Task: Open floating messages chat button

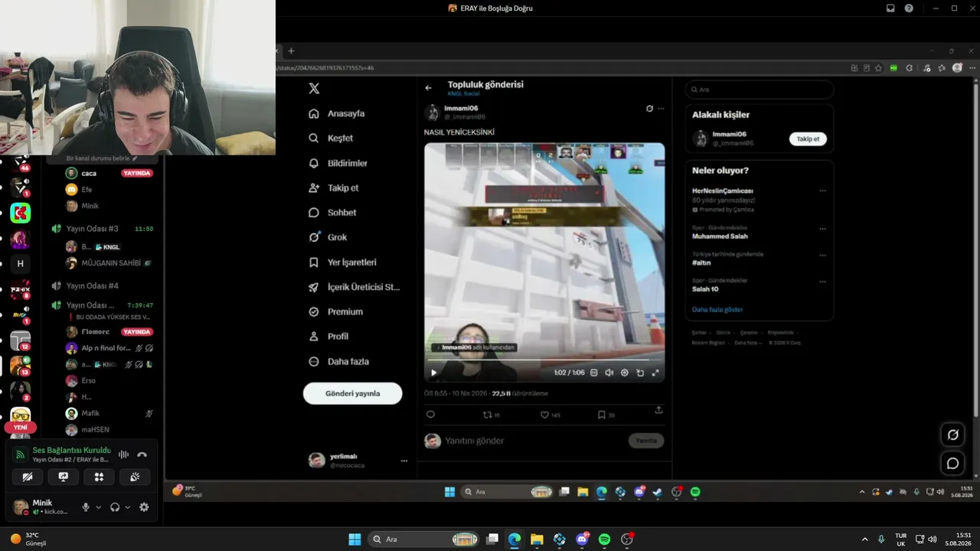Action: 952,463
